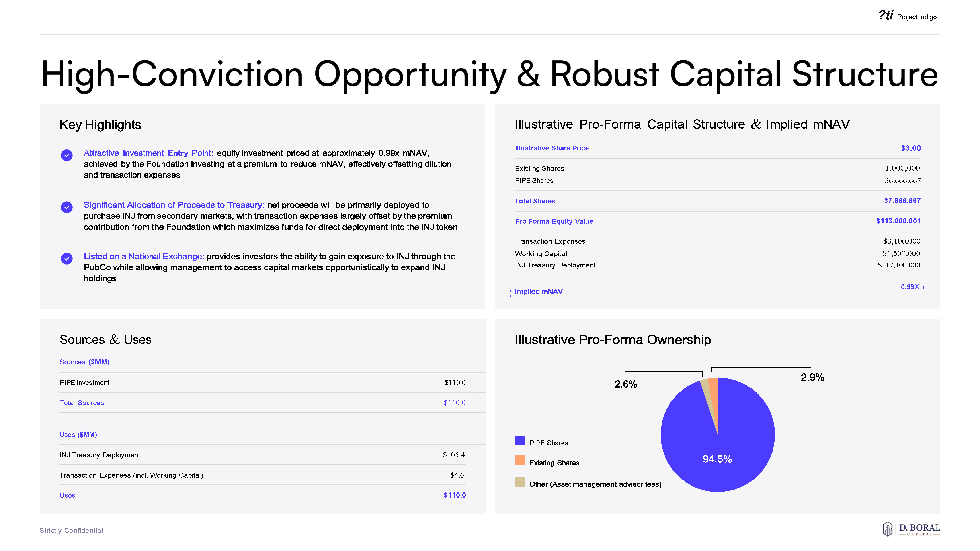Viewport: 980px width, 551px height.
Task: Click the Sources ($MM) section header
Action: (x=84, y=362)
